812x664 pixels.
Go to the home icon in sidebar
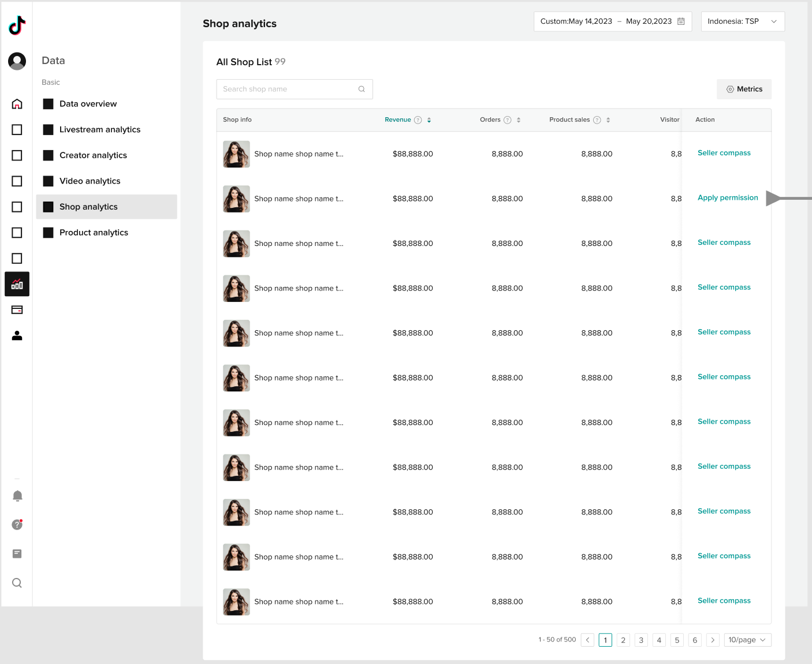click(x=17, y=104)
